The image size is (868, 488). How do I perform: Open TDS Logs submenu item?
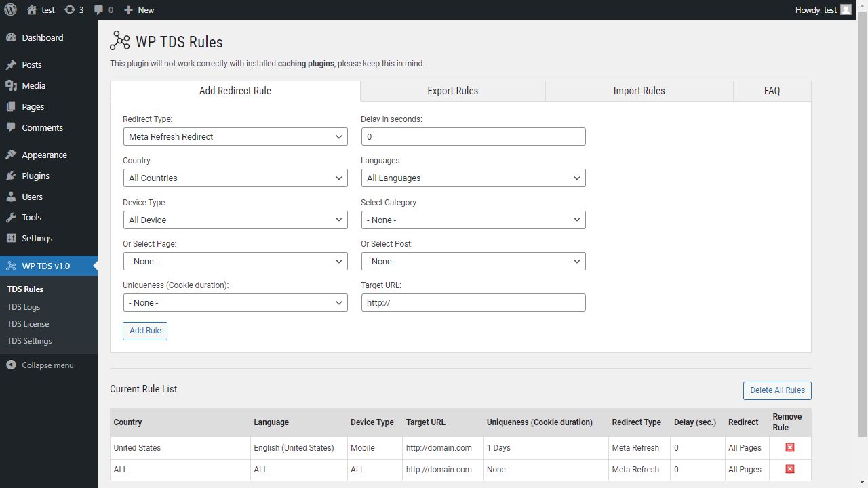tap(24, 306)
